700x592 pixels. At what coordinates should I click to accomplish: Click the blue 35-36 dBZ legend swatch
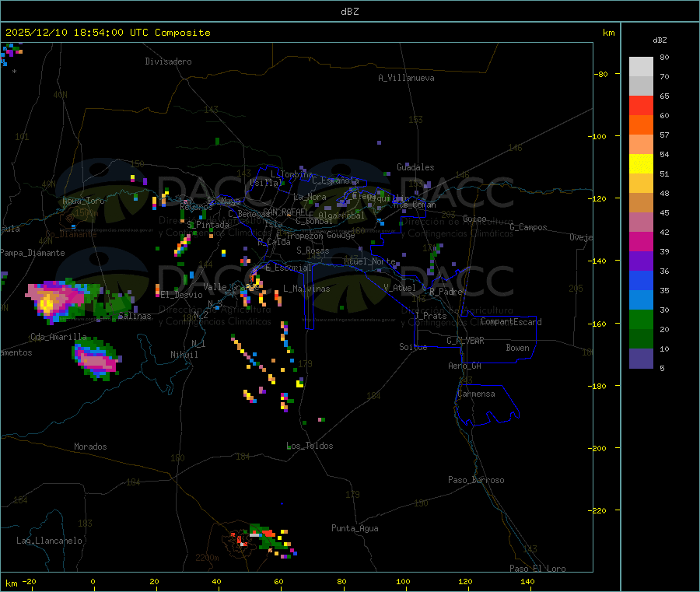tap(641, 280)
